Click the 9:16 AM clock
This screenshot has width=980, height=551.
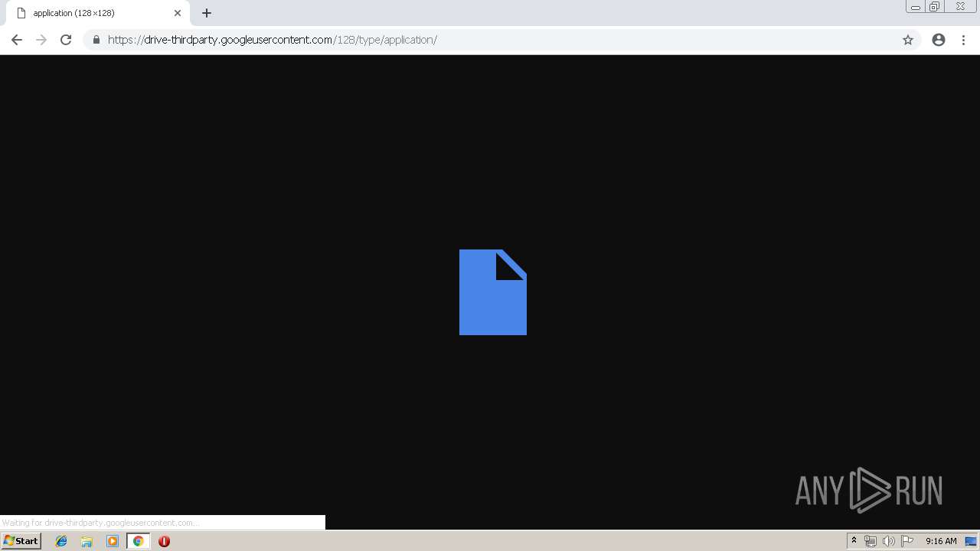tap(941, 541)
